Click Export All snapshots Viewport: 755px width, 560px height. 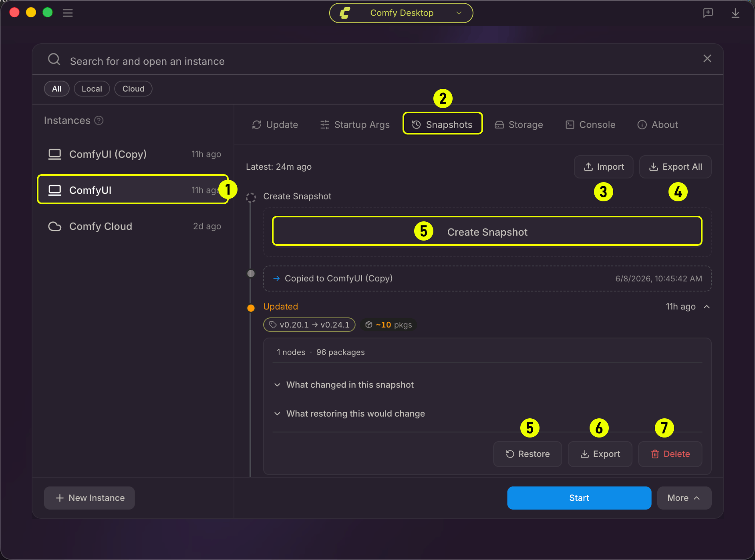(x=675, y=167)
